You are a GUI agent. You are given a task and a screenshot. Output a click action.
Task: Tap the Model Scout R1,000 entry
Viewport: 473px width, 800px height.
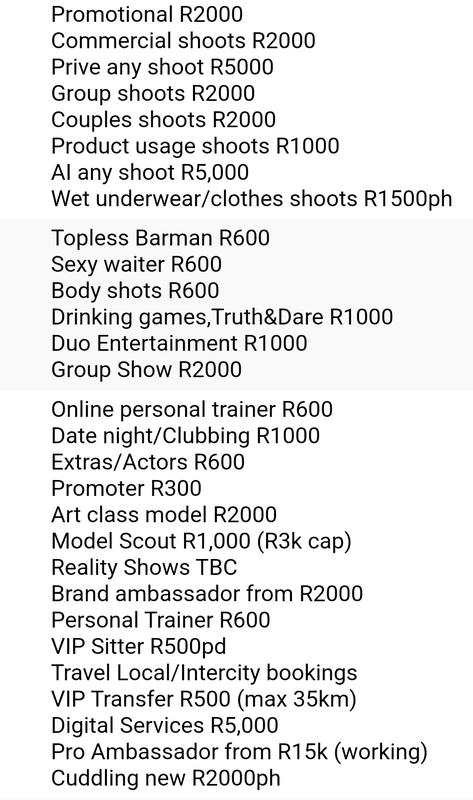click(x=201, y=541)
